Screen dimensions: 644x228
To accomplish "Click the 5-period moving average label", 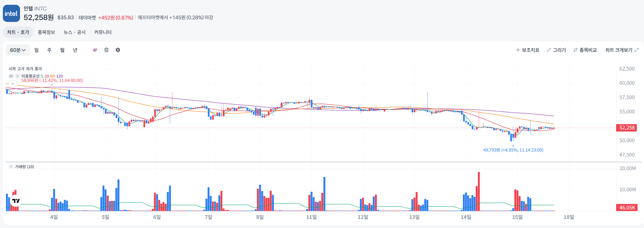I will [42, 76].
